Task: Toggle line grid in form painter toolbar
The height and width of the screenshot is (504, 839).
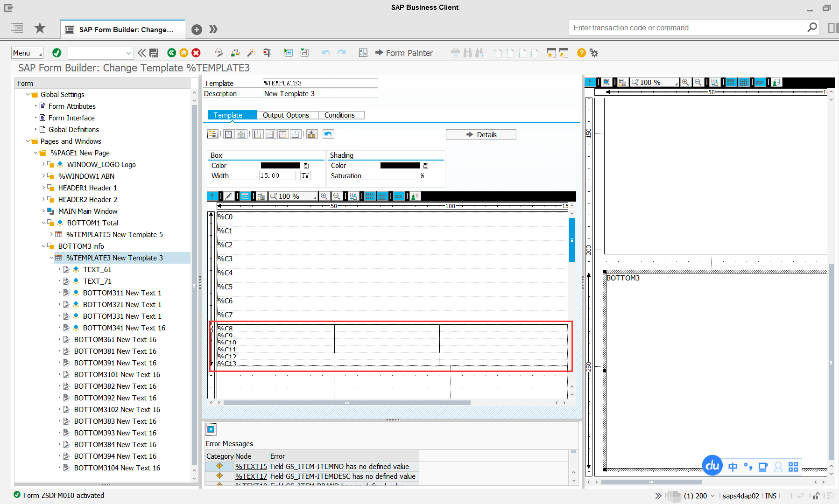Action: pyautogui.click(x=744, y=82)
